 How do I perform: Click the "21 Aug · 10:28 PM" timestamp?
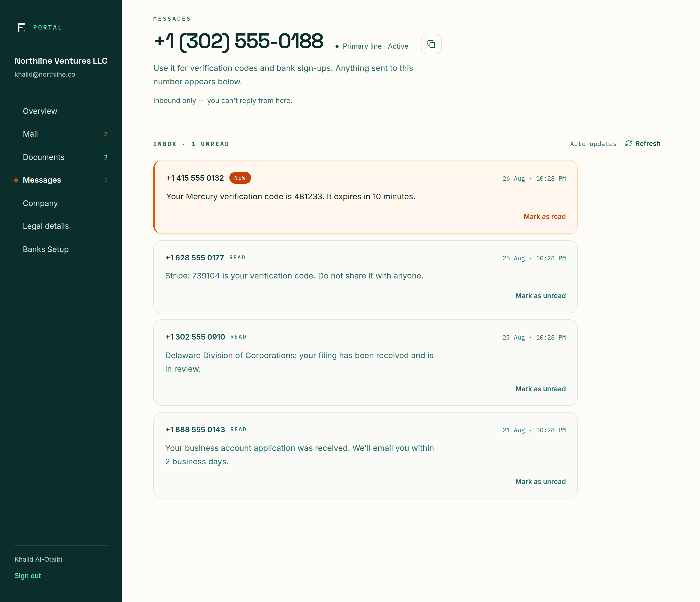point(534,430)
